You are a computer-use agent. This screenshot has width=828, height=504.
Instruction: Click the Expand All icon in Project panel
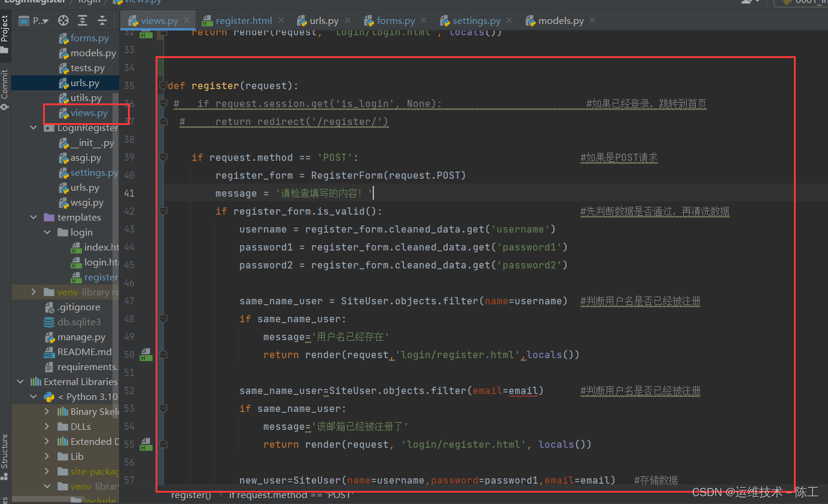[x=83, y=21]
